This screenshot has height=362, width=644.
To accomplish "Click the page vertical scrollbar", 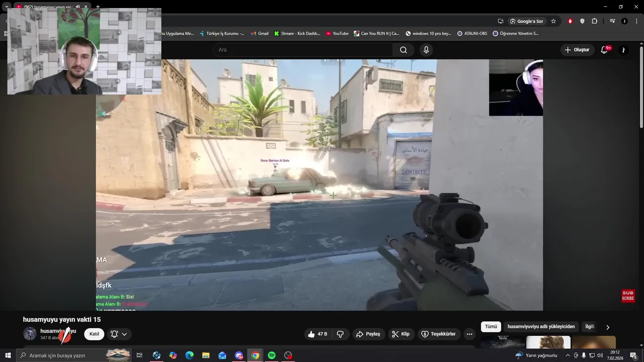I will point(641,88).
